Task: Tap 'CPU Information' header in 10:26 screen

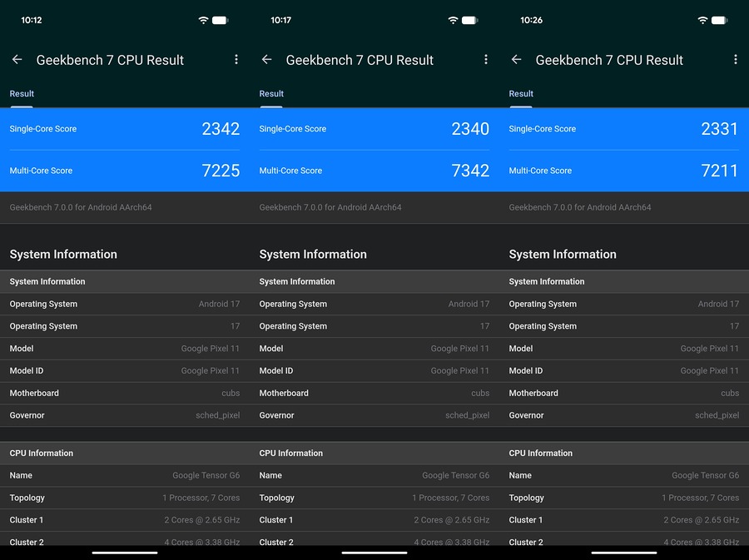Action: click(541, 453)
